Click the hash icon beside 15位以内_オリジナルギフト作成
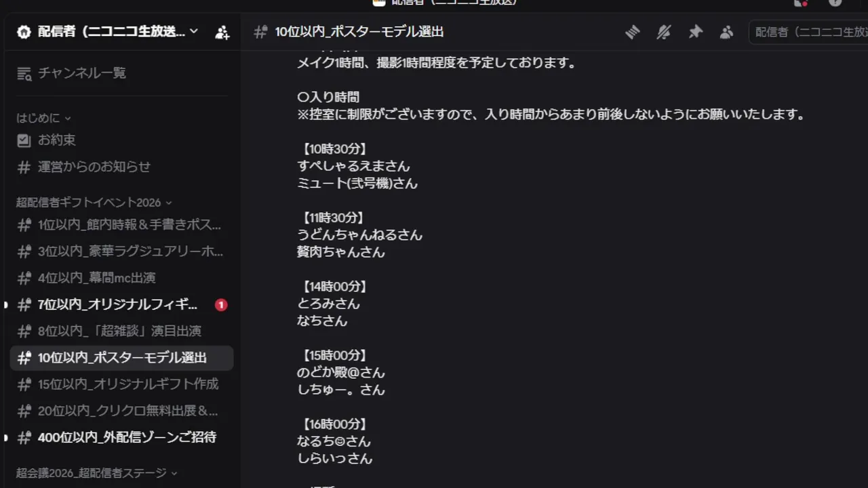Viewport: 868px width, 488px height. pyautogui.click(x=24, y=384)
